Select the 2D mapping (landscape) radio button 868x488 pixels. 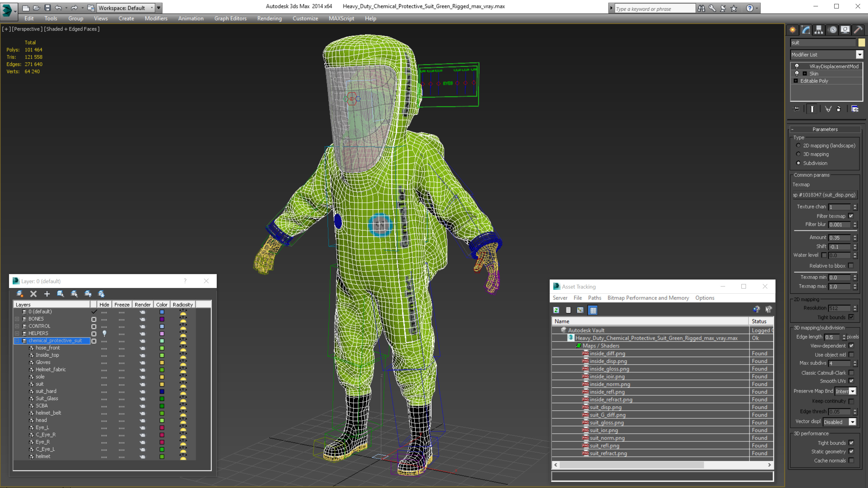(798, 145)
